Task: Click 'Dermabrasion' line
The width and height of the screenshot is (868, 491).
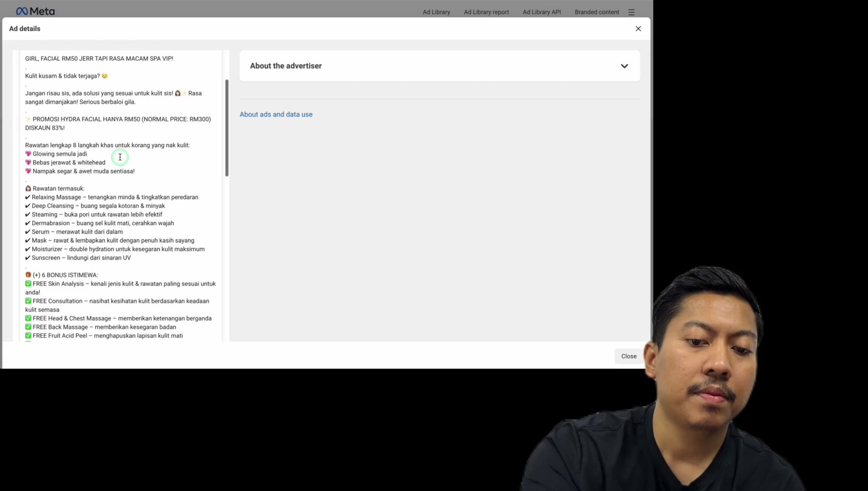Action: pyautogui.click(x=100, y=223)
